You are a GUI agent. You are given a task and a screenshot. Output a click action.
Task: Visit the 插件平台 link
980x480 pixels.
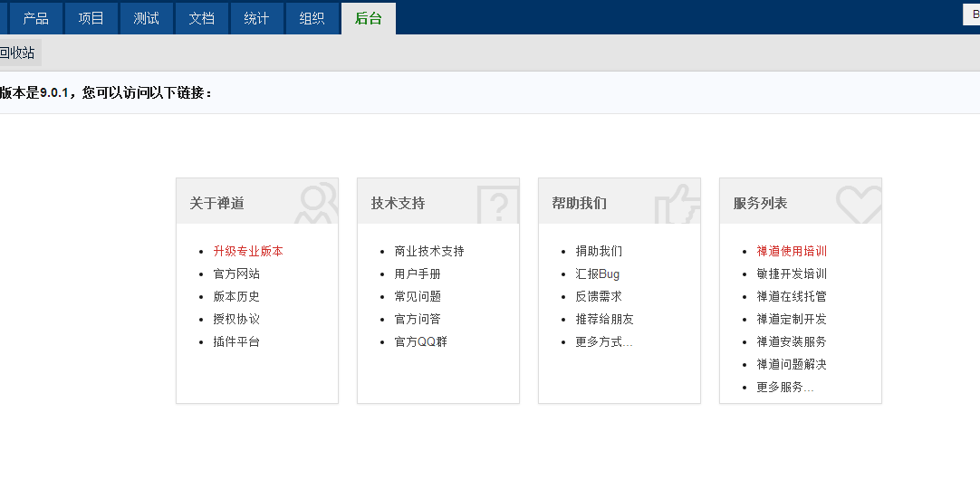(236, 341)
